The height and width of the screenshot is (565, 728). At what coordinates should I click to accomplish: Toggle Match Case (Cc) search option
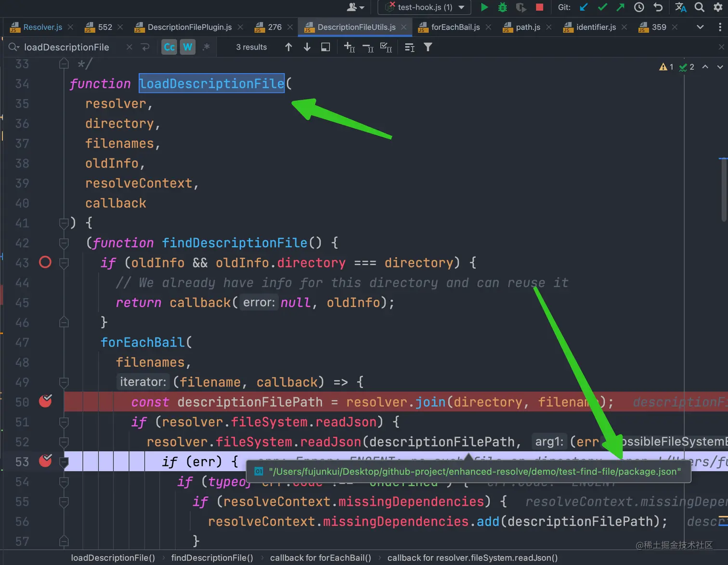point(169,47)
